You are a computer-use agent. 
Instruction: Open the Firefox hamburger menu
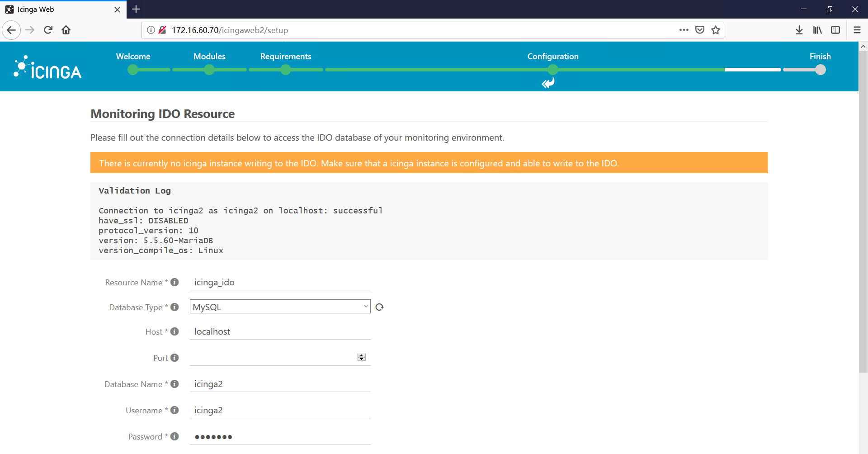point(857,30)
